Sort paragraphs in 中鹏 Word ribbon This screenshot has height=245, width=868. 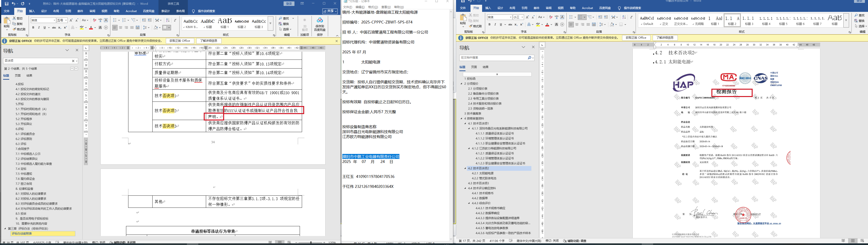click(624, 17)
